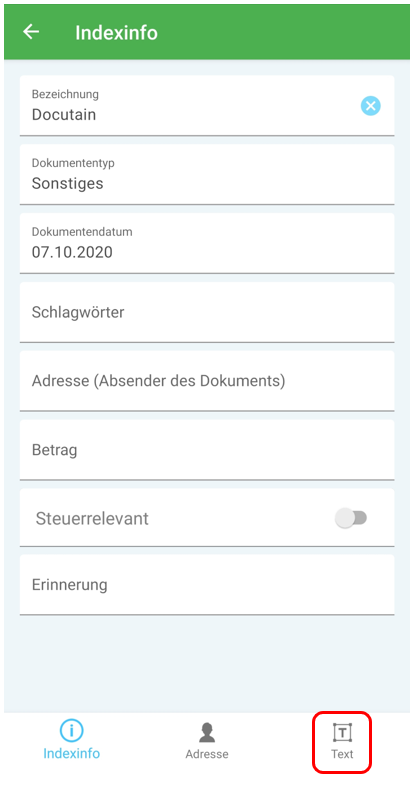Select the date value 07.10.2020
Screen dimensions: 415x785
[x=72, y=252]
